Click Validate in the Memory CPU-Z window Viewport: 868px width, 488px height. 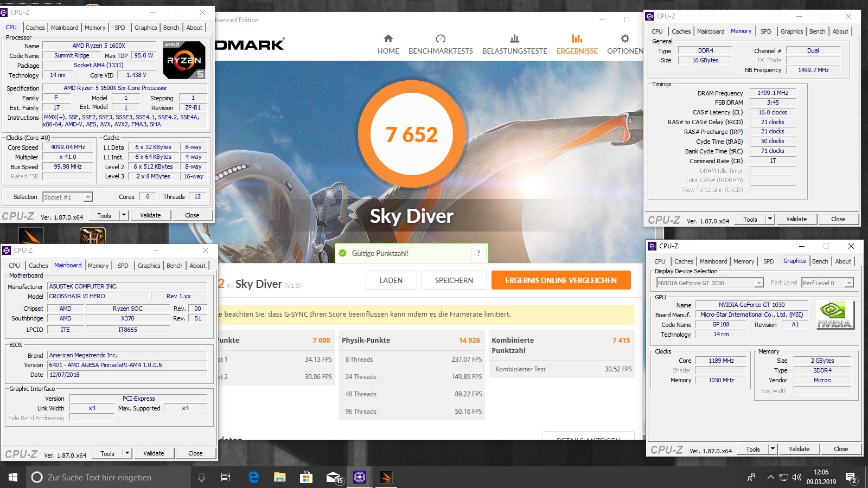coord(796,219)
